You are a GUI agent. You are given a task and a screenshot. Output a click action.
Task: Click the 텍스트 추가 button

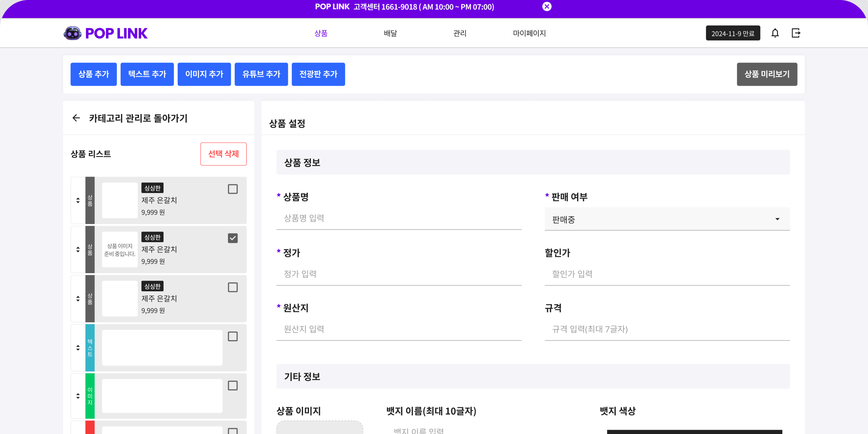point(147,74)
